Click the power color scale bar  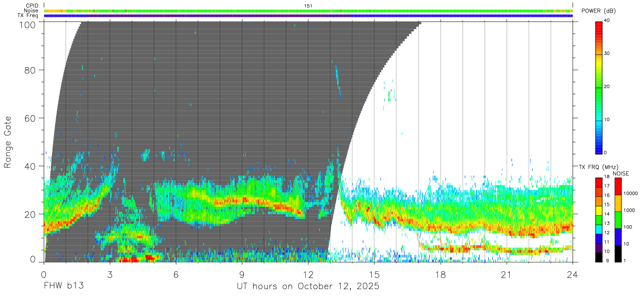pos(598,87)
